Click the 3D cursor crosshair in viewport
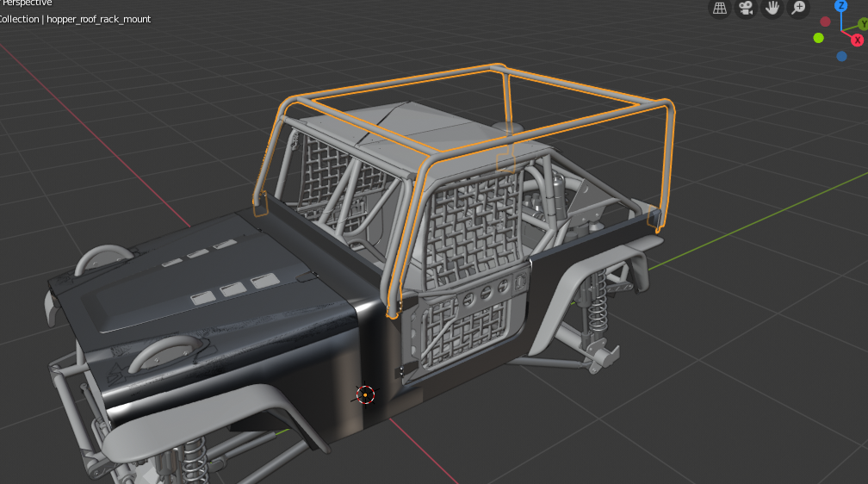The height and width of the screenshot is (484, 868). click(x=365, y=394)
